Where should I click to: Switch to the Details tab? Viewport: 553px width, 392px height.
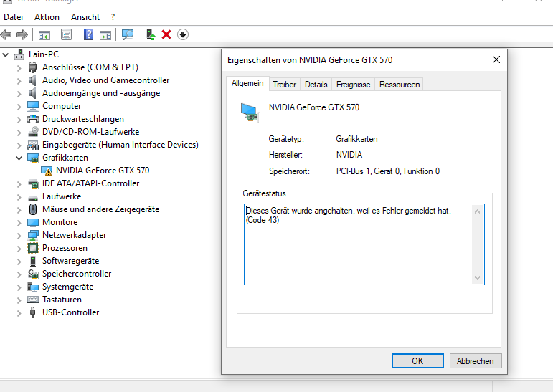316,85
